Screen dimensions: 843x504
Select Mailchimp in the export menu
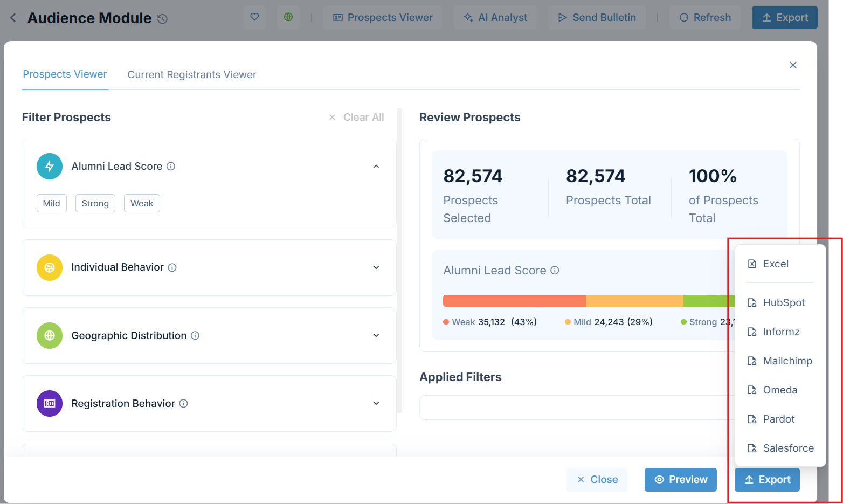coord(787,361)
